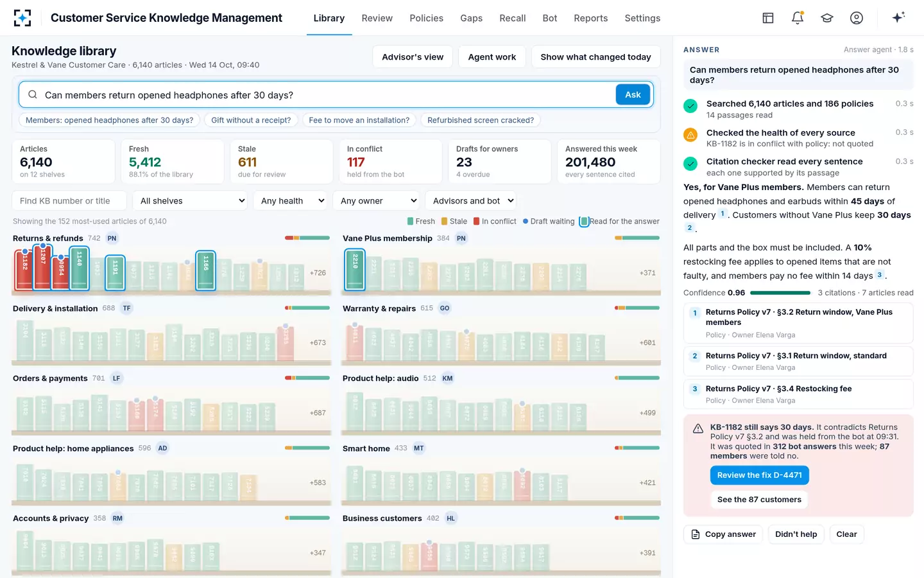Expand the +726 more articles on Returns shelf

[318, 273]
